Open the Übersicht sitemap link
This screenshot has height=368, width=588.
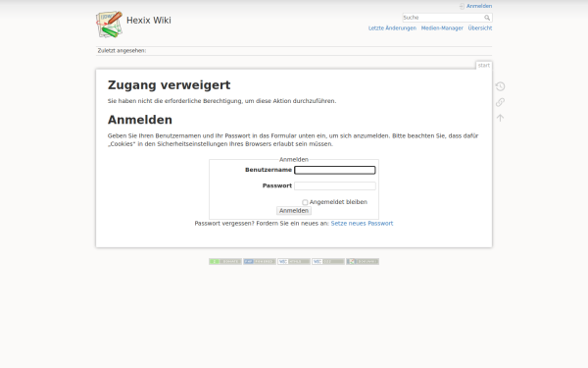click(x=479, y=28)
